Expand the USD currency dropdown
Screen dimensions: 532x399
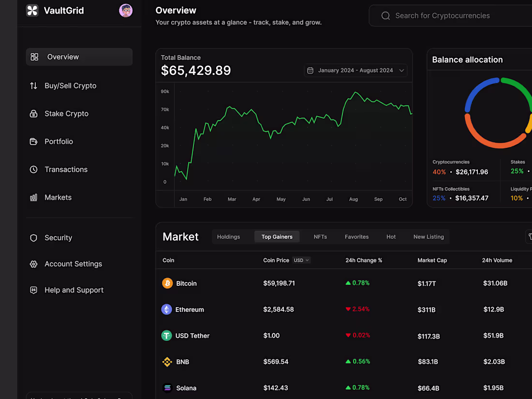(x=301, y=260)
